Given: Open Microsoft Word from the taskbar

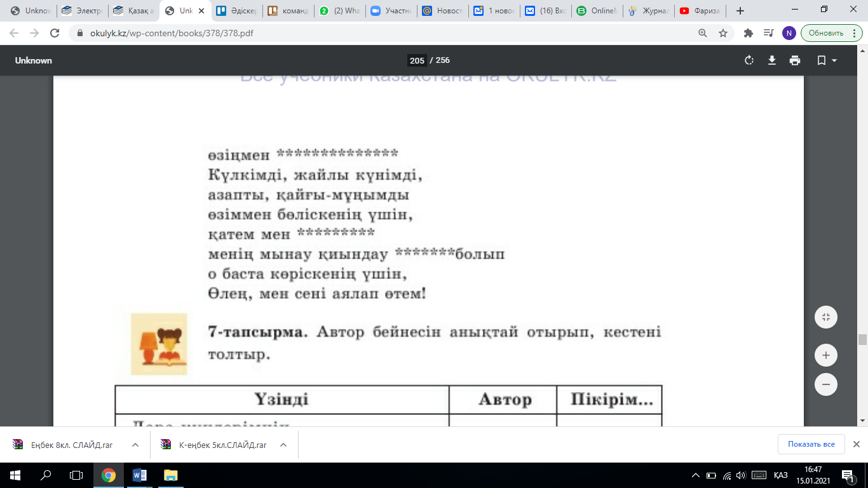Looking at the screenshot, I should tap(140, 475).
